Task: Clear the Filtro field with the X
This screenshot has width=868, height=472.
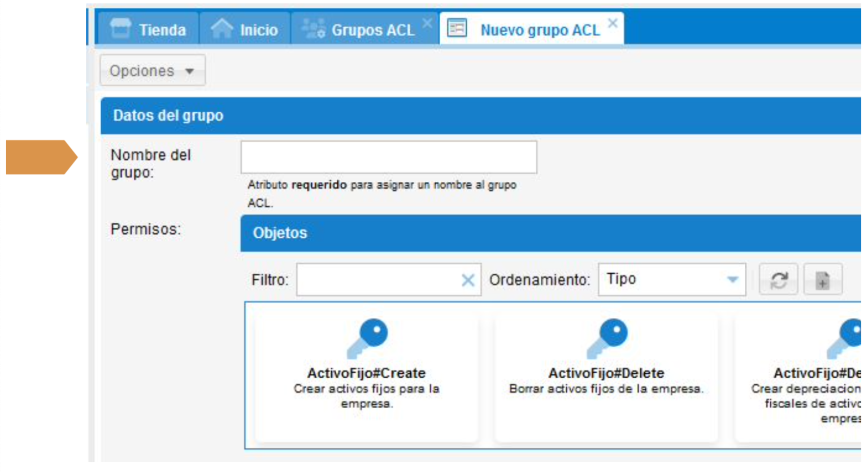Action: pyautogui.click(x=467, y=280)
